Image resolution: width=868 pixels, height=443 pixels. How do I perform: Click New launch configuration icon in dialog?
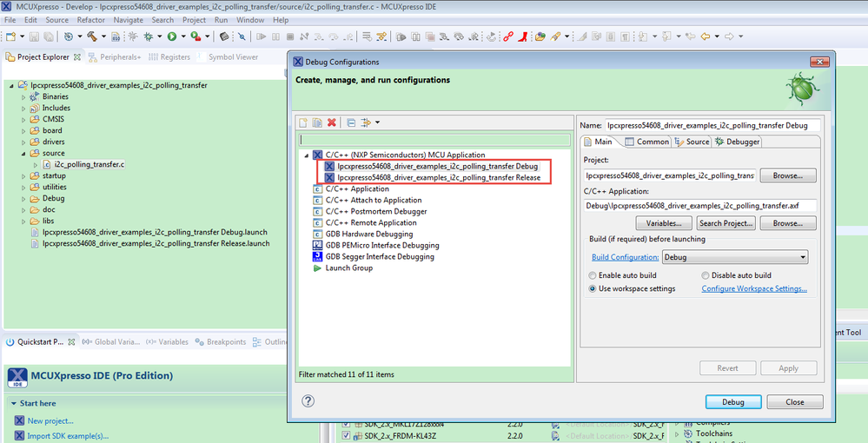coord(303,122)
